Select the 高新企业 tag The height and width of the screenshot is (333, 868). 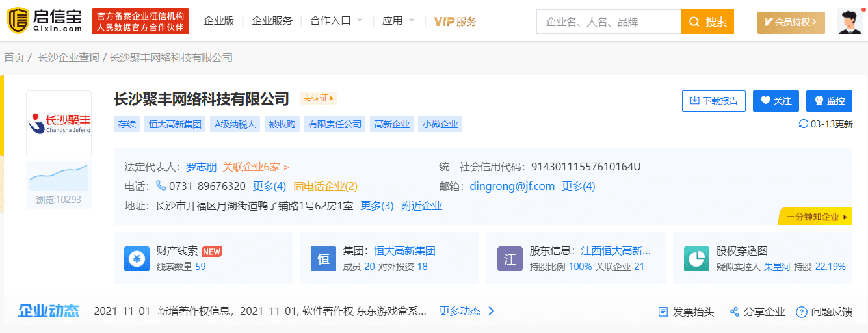(392, 124)
